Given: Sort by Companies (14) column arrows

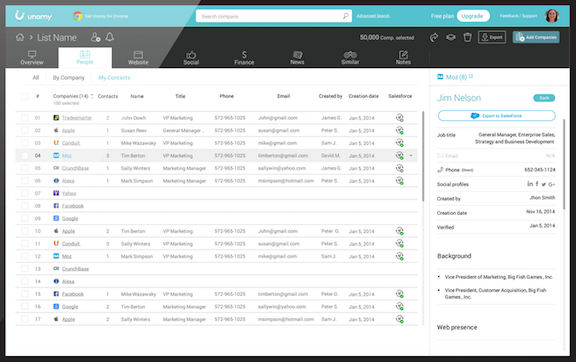Looking at the screenshot, I should point(92,96).
